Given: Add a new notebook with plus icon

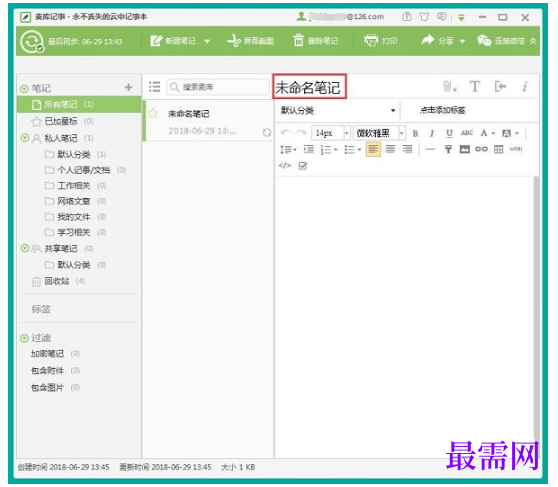Looking at the screenshot, I should 128,87.
